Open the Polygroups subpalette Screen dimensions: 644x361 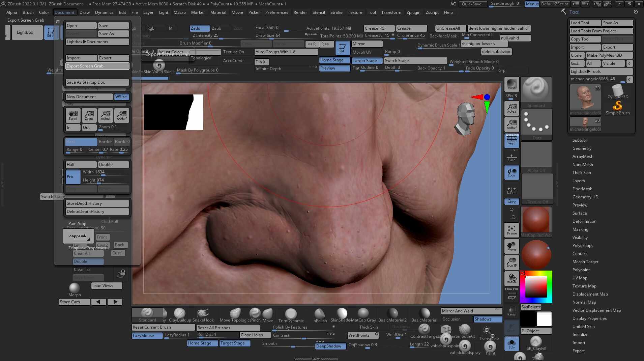[583, 246]
